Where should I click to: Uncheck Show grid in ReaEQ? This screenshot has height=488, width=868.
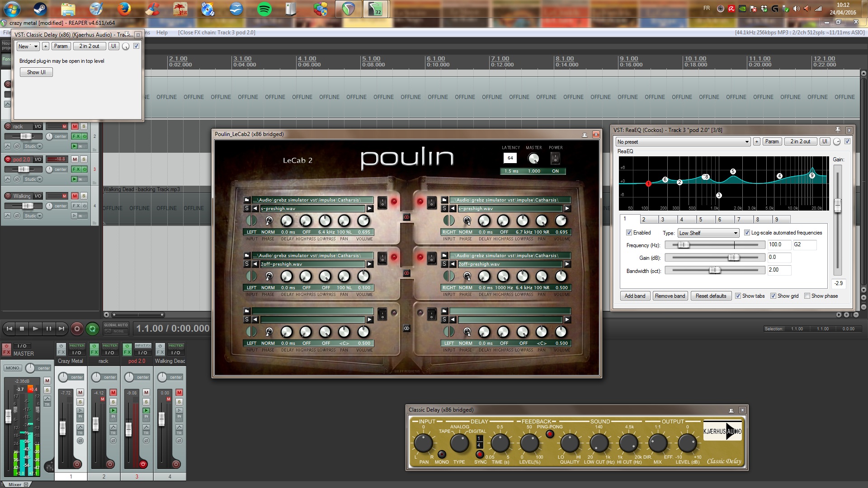[774, 296]
